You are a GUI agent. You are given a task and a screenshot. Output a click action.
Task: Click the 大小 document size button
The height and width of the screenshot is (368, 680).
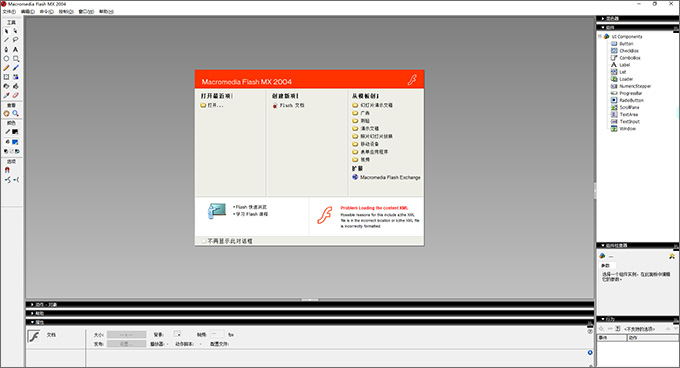tap(127, 335)
